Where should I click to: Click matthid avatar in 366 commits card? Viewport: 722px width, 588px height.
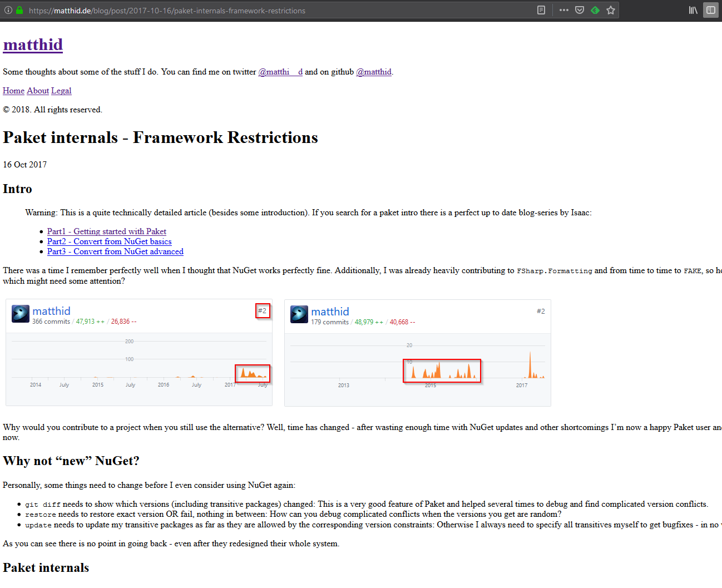[x=21, y=314]
